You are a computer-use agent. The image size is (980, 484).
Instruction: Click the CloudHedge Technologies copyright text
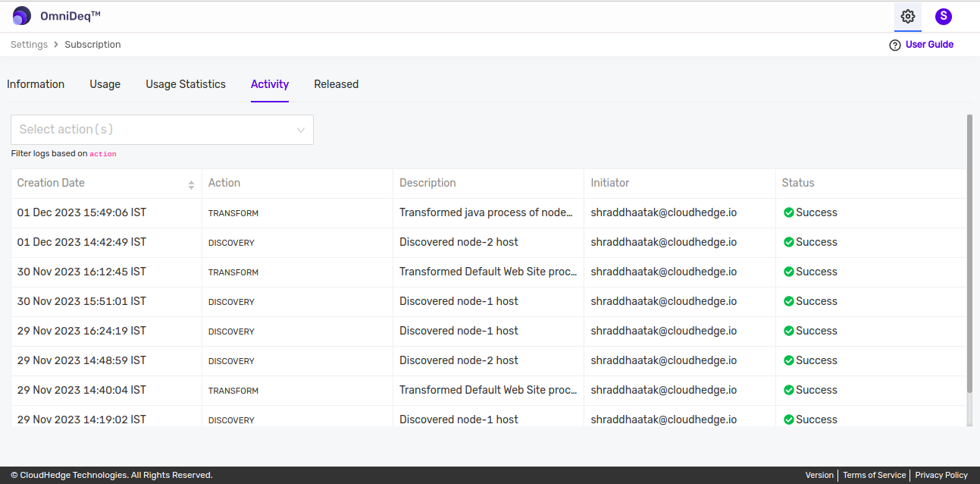coord(111,475)
